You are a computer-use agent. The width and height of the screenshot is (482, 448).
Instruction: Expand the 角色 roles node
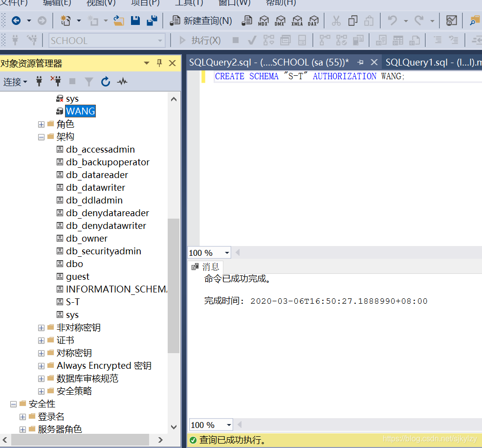[41, 124]
